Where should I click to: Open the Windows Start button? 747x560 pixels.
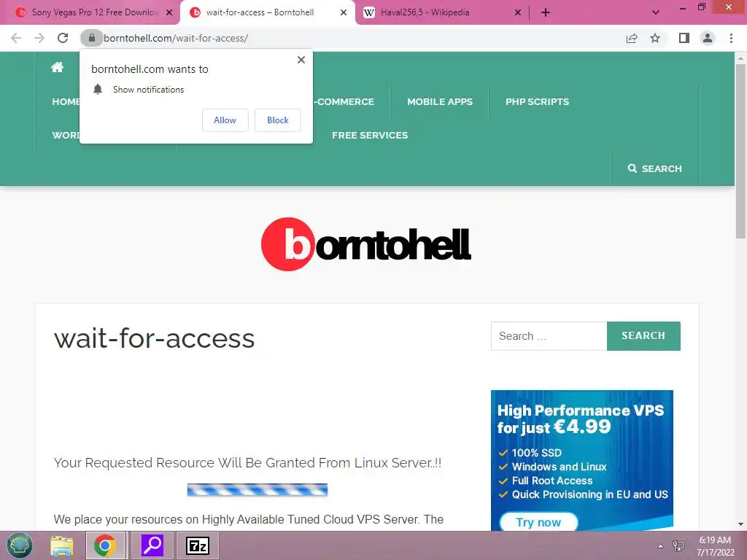tap(19, 545)
